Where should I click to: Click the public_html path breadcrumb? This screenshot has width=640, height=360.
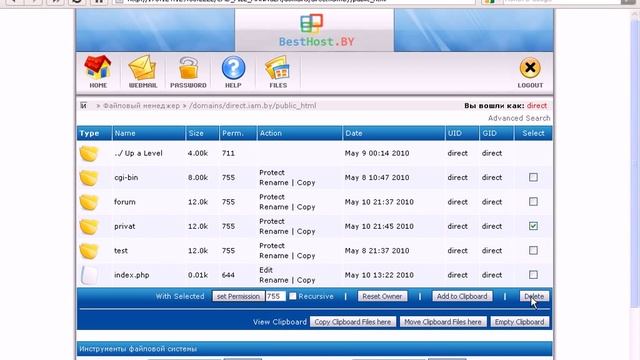253,106
